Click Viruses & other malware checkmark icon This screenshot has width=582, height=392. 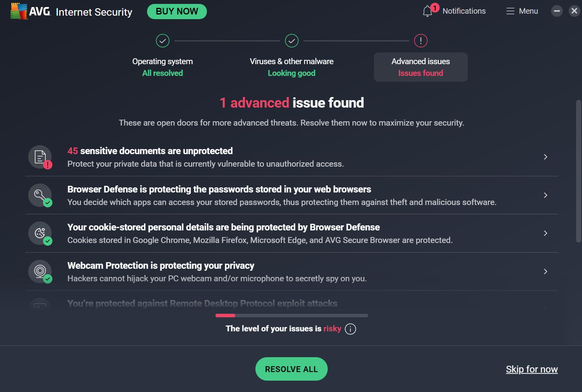pyautogui.click(x=292, y=41)
